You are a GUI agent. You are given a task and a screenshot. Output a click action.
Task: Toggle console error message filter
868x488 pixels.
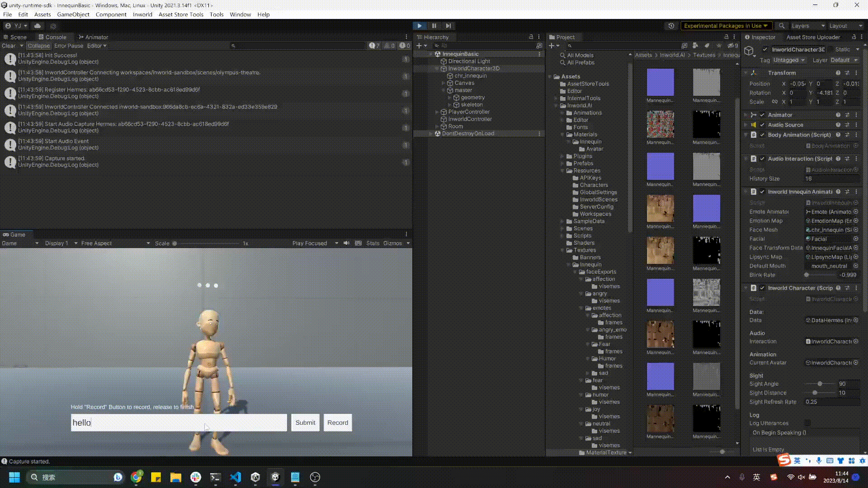pyautogui.click(x=405, y=46)
